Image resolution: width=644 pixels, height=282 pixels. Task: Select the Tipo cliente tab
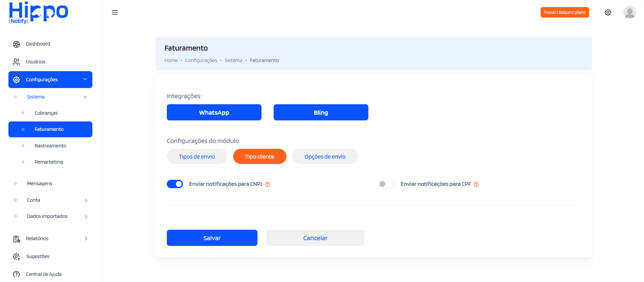(x=259, y=157)
